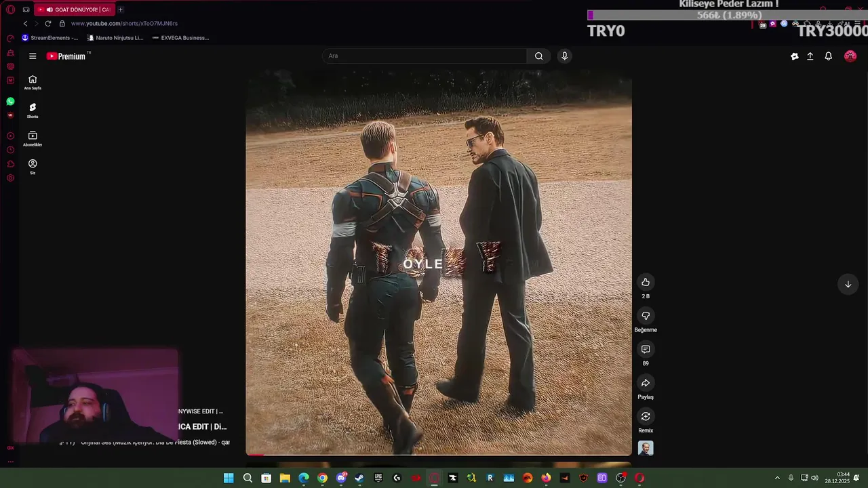The image size is (868, 488).
Task: Open Microsoft Edge from taskbar
Action: pyautogui.click(x=303, y=478)
